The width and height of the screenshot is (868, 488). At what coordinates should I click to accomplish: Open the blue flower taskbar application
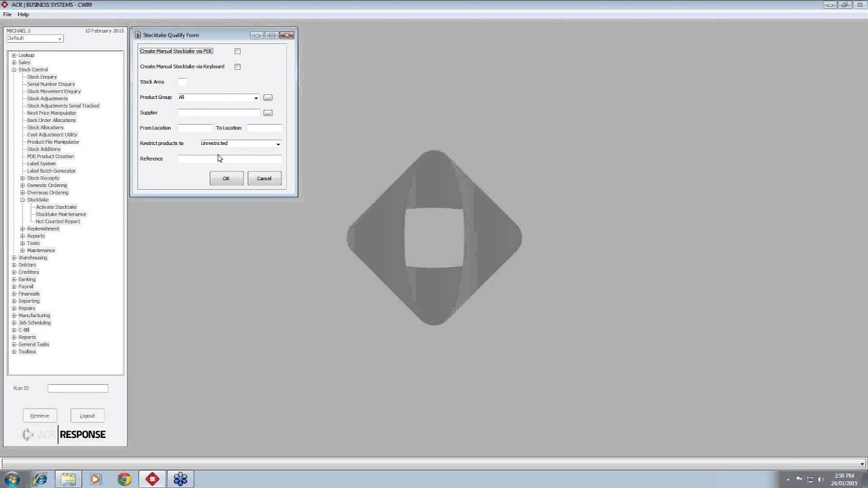(180, 479)
